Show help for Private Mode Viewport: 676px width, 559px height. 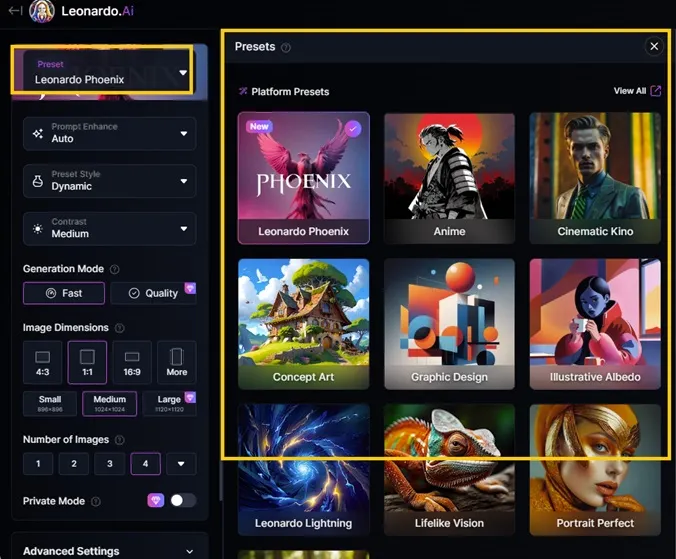pyautogui.click(x=96, y=501)
